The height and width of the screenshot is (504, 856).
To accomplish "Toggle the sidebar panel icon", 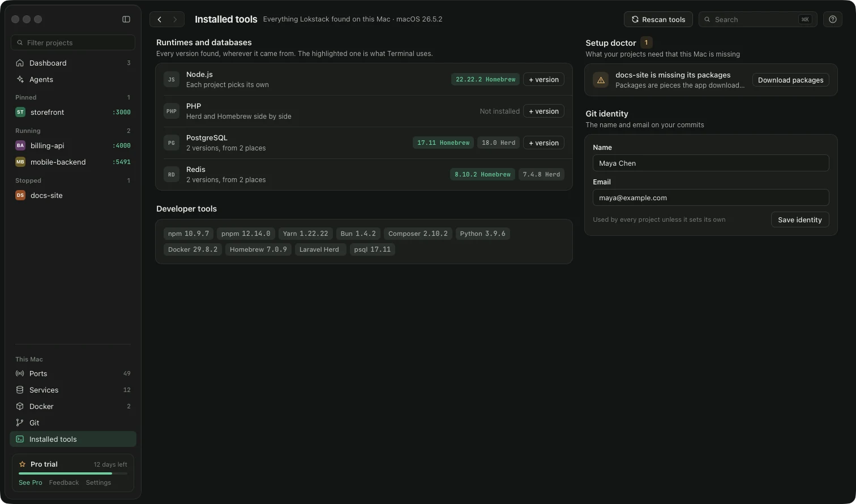I will click(126, 19).
